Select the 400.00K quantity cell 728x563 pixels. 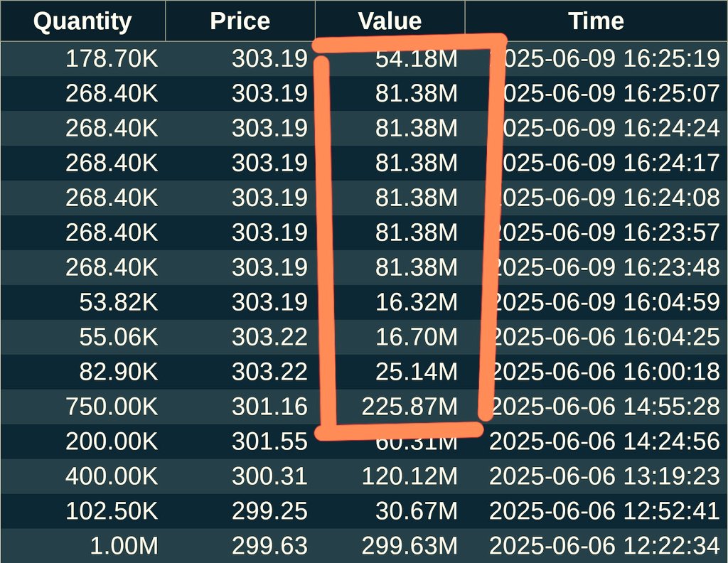[x=112, y=476]
